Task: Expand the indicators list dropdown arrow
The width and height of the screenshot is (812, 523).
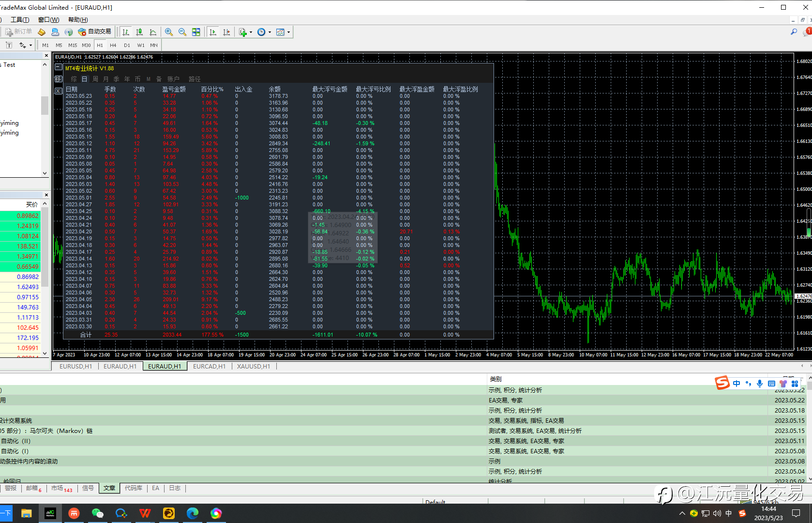Action: click(251, 32)
